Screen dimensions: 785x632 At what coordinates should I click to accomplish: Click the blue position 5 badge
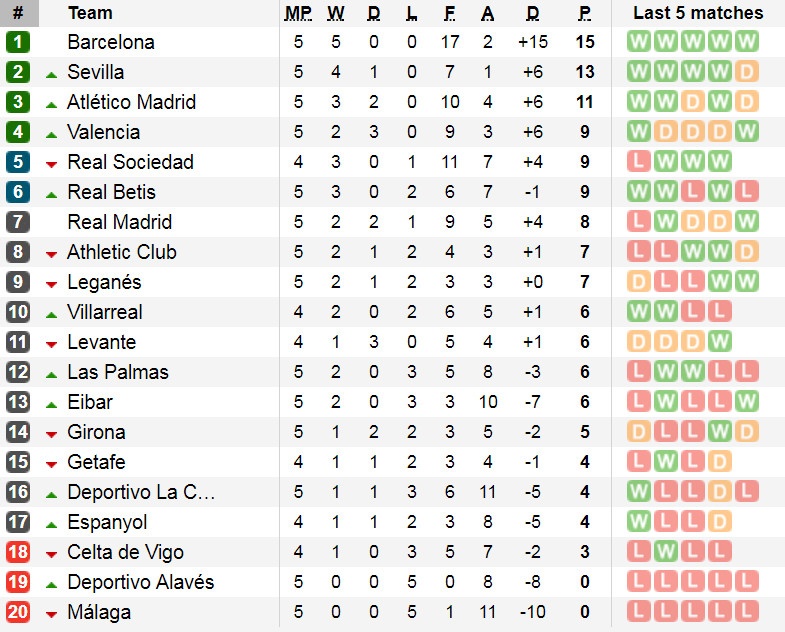tap(18, 162)
